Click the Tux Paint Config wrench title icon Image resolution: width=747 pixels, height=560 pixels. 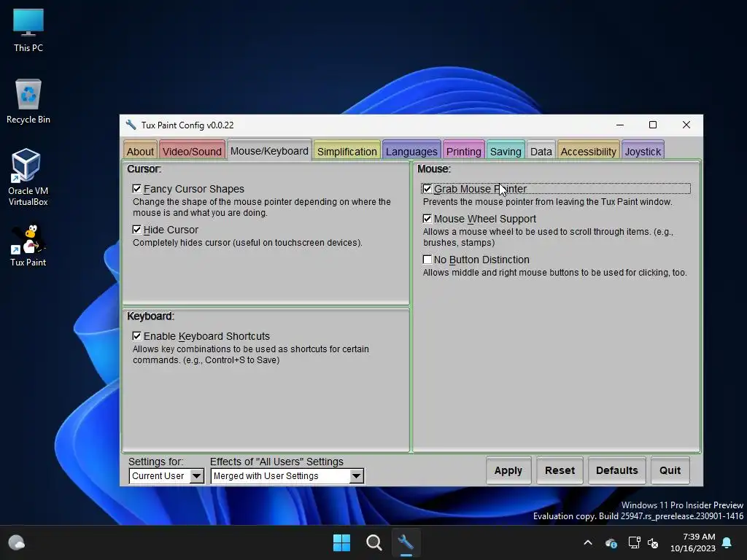(x=131, y=125)
